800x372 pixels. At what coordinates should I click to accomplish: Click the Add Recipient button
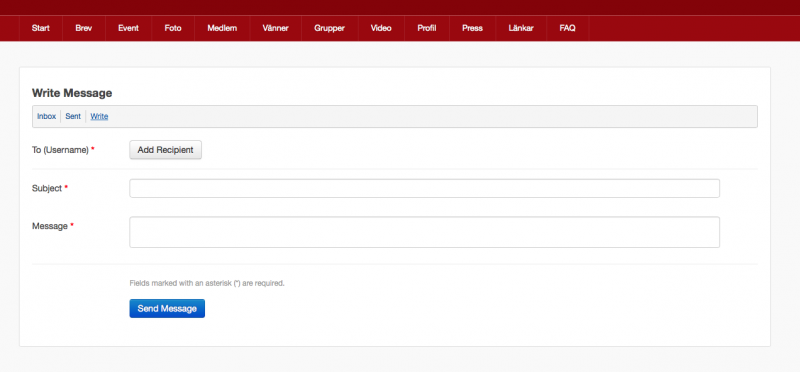[165, 150]
